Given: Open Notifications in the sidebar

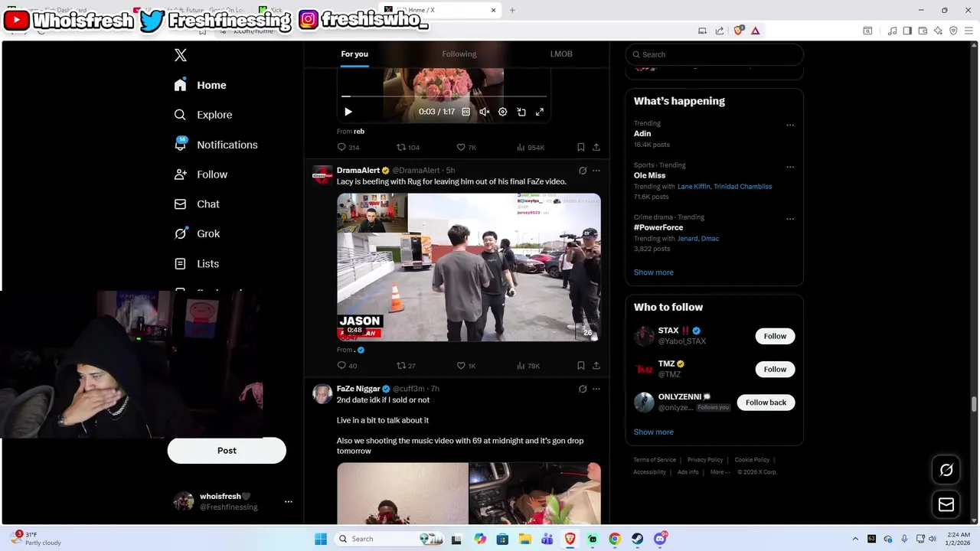Looking at the screenshot, I should click(x=215, y=145).
